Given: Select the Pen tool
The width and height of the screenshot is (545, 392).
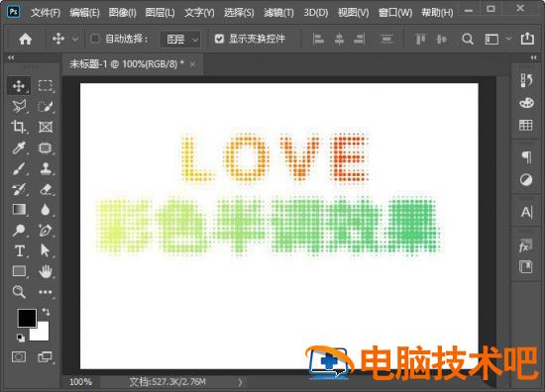Looking at the screenshot, I should [x=46, y=231].
